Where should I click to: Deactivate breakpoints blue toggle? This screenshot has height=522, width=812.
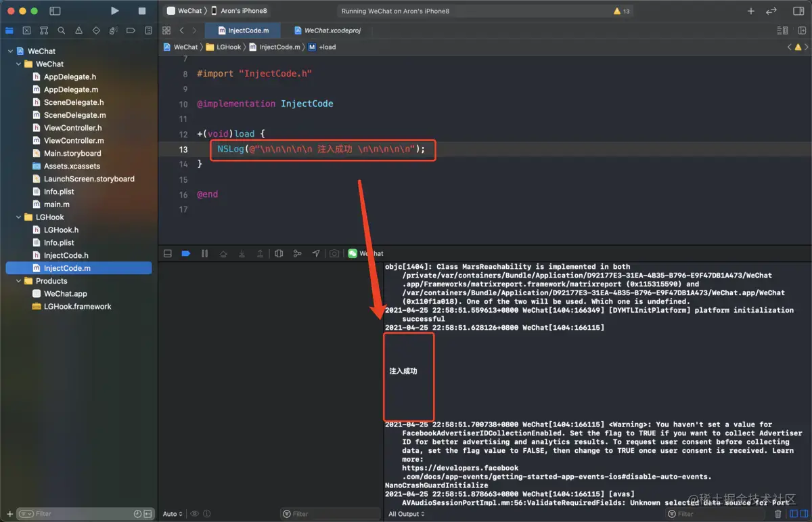pos(186,253)
